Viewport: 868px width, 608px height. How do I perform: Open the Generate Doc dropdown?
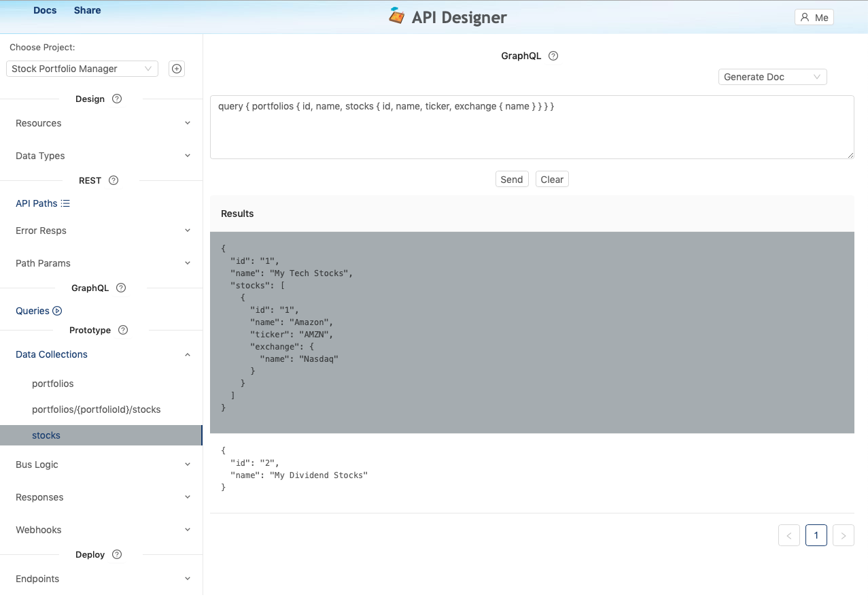point(772,76)
